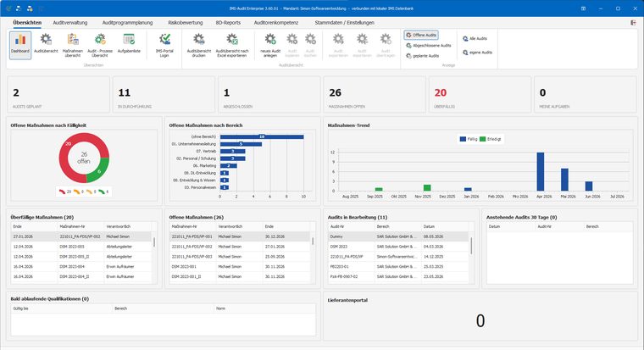
Task: Open the Maßnahmenübersicht clipboard icon
Action: (x=73, y=40)
